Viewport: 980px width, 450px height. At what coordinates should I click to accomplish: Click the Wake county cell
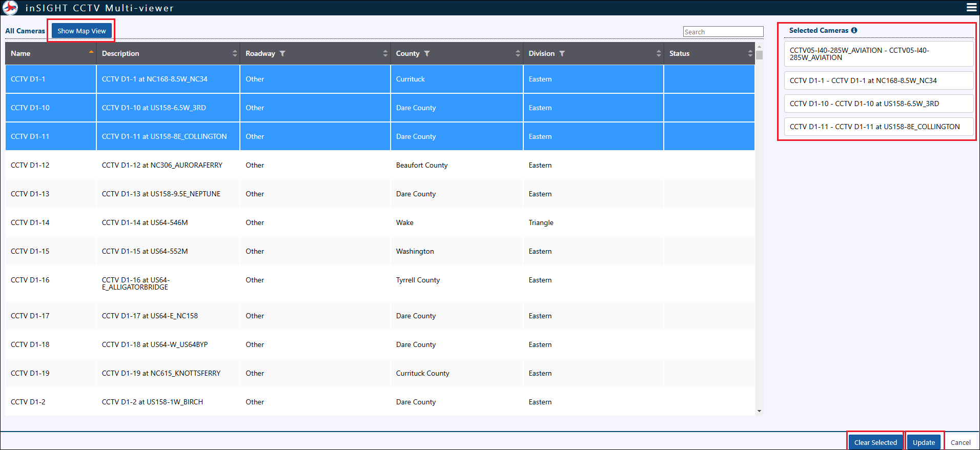(x=404, y=222)
